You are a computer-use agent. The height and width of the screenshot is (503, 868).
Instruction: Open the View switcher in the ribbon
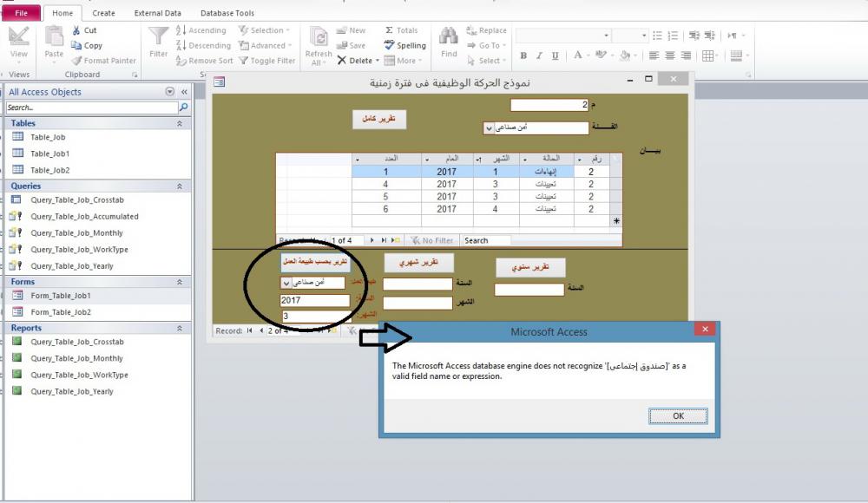click(18, 43)
